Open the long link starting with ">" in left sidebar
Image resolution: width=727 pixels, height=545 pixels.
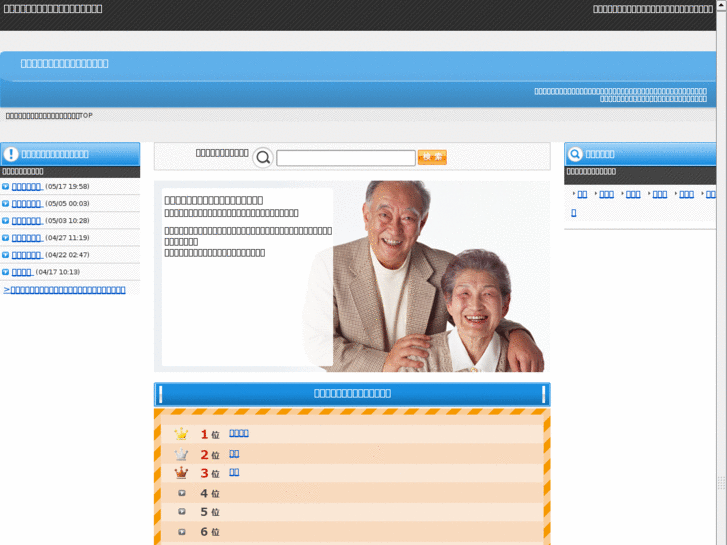click(x=64, y=290)
